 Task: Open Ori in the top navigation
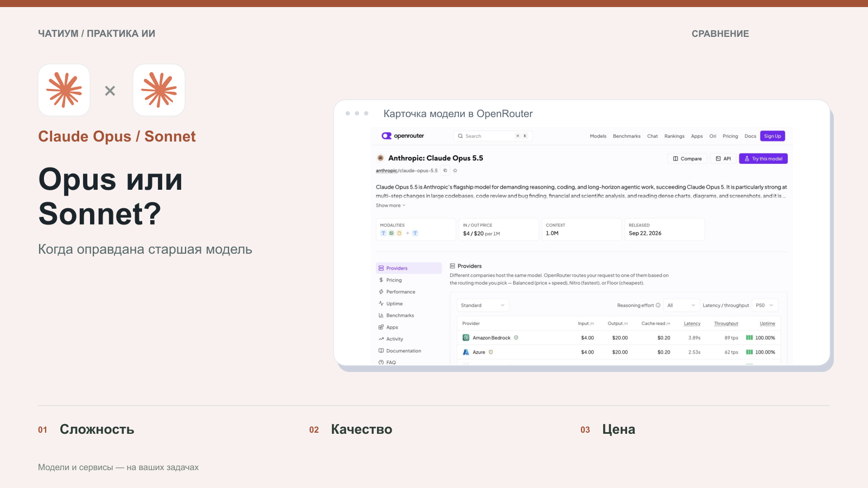click(x=713, y=136)
